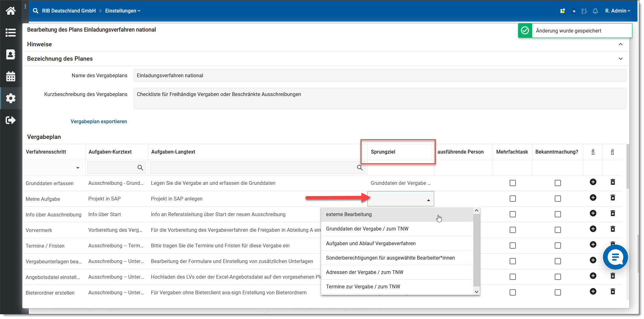
Task: Choose 'Termine zur Vergabe / zum TNW'
Action: [x=363, y=287]
